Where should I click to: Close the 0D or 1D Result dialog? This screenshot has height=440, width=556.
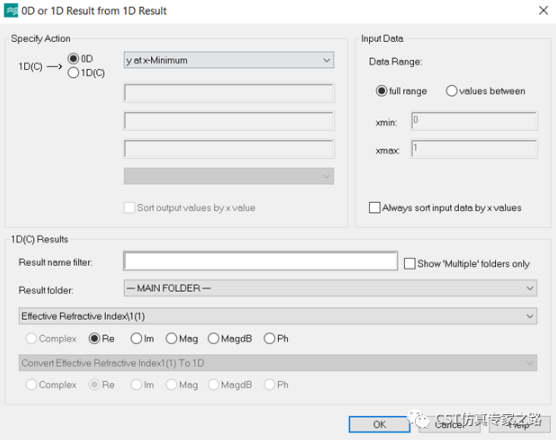click(543, 11)
